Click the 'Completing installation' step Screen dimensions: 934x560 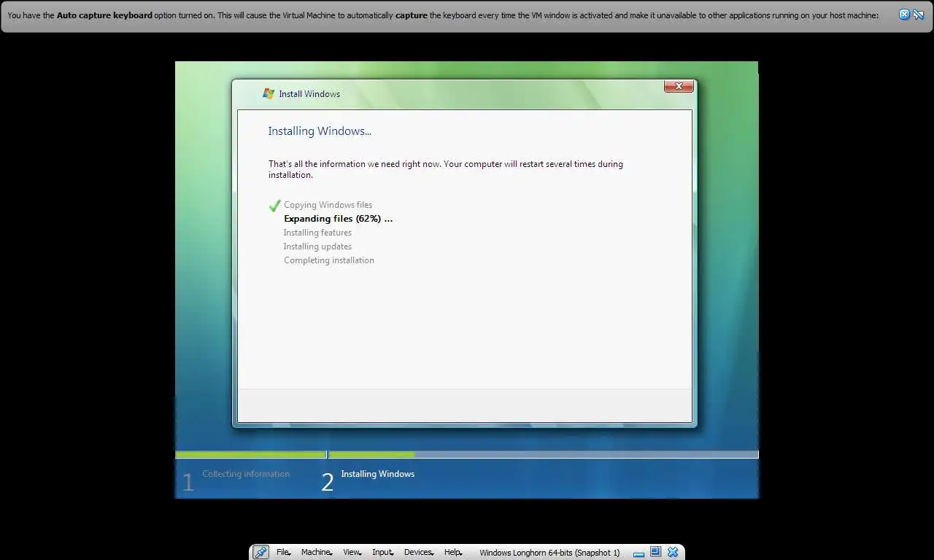pos(329,260)
